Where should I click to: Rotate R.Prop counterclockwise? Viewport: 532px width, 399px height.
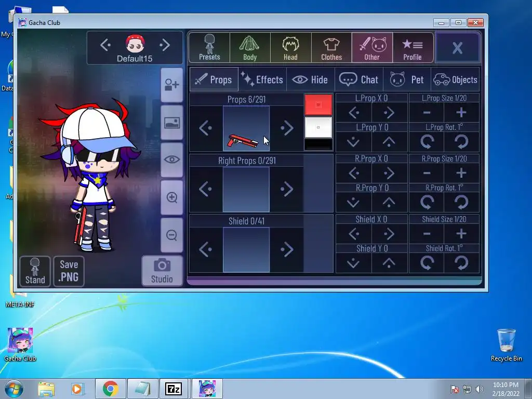tap(427, 202)
